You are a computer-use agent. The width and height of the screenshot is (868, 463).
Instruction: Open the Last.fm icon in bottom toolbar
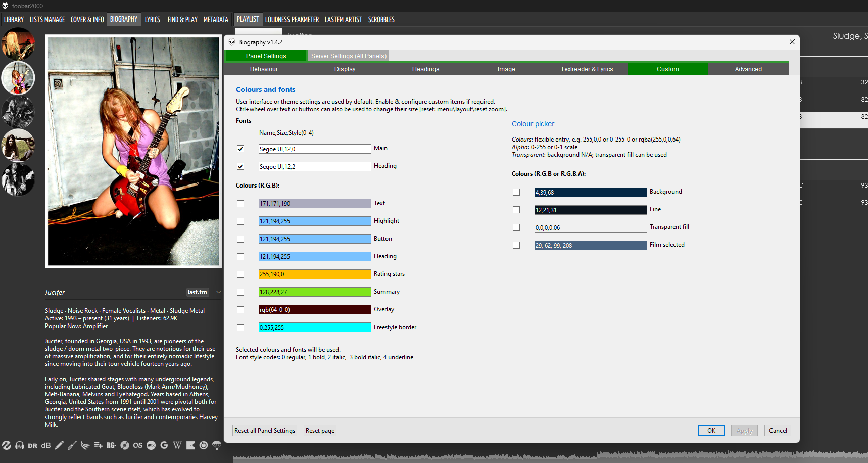pos(138,445)
